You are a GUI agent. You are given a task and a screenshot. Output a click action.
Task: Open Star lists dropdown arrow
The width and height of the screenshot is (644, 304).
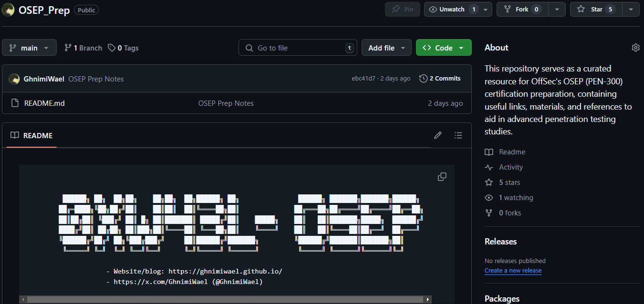point(631,9)
